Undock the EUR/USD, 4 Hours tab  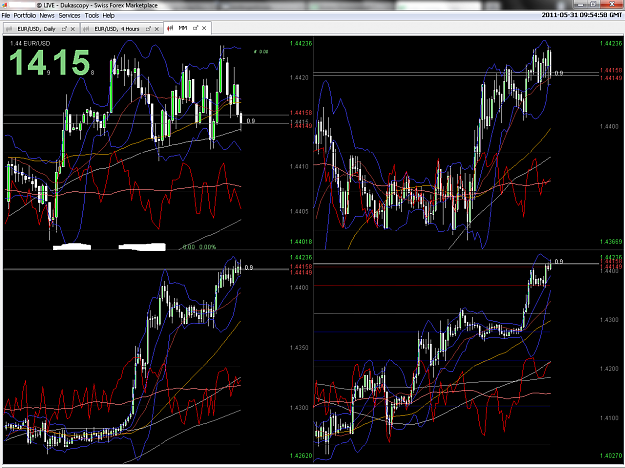[148, 29]
